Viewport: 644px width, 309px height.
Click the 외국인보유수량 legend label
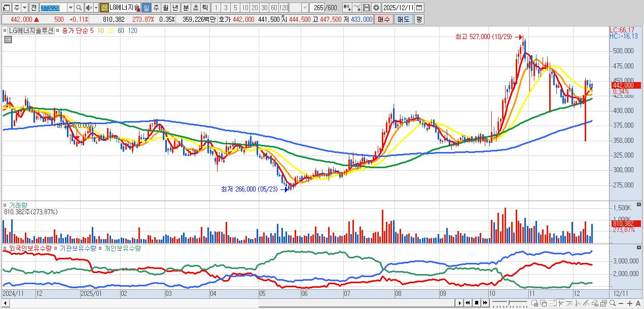[x=30, y=249]
